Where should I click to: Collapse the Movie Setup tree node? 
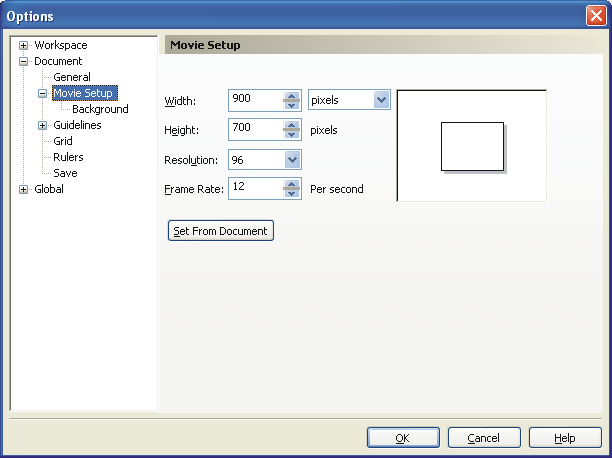pos(43,93)
